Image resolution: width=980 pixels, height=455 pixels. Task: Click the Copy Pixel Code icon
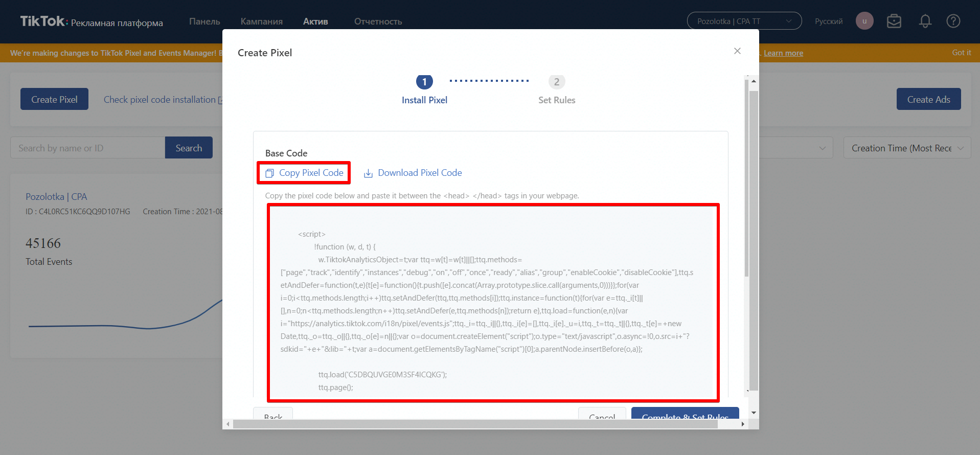[x=269, y=173]
